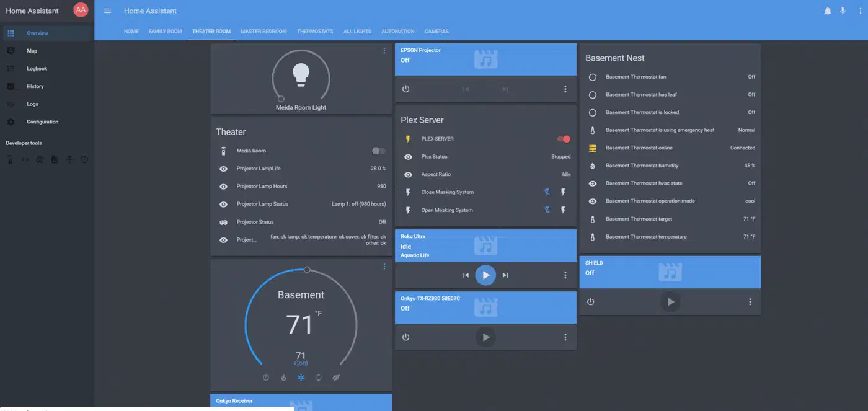Select the snowflake cool mode icon

click(x=301, y=378)
